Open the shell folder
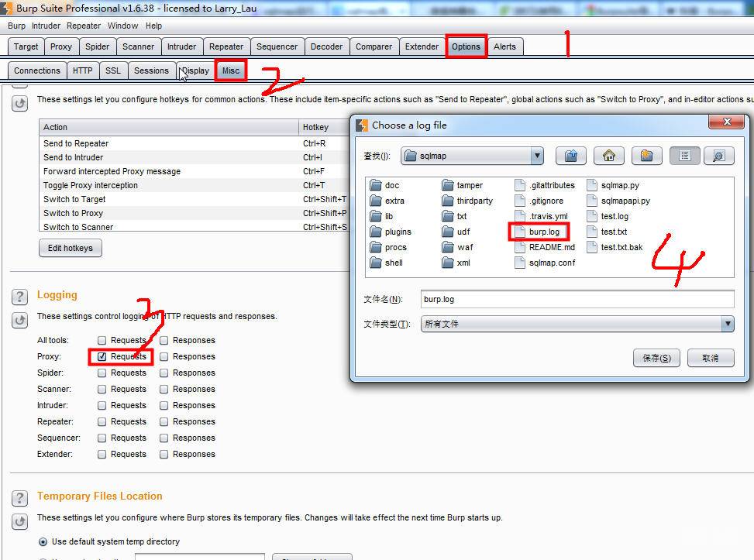Image resolution: width=754 pixels, height=560 pixels. [387, 263]
